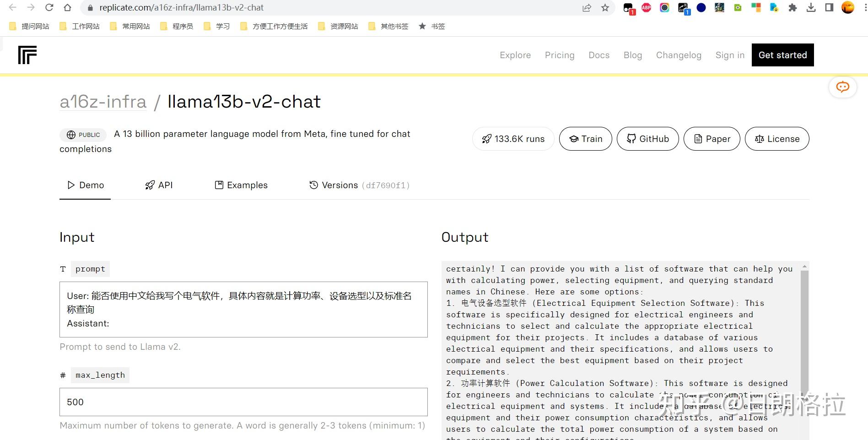Toggle the browser side panel icon
Viewport: 868px width, 440px height.
829,7
